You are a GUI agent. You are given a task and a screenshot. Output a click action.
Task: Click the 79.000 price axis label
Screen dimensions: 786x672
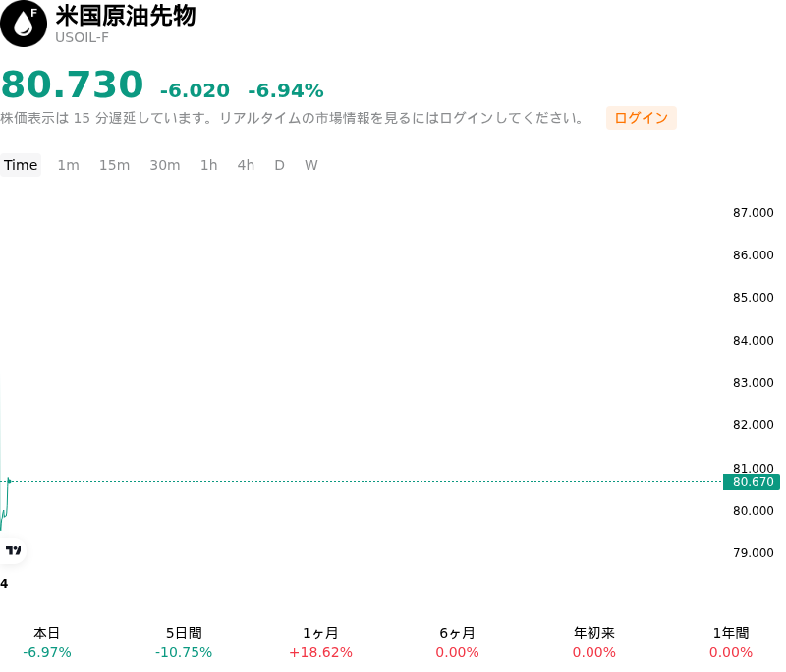tap(753, 553)
